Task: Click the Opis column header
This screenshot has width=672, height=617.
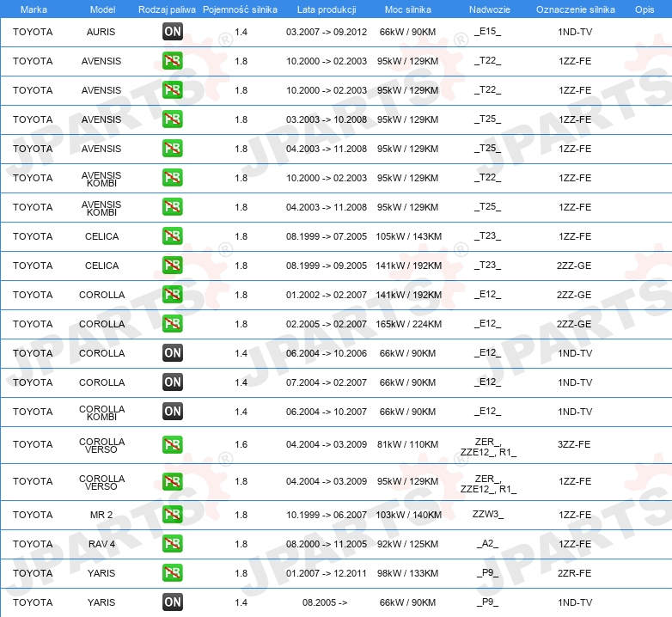Action: pos(645,9)
